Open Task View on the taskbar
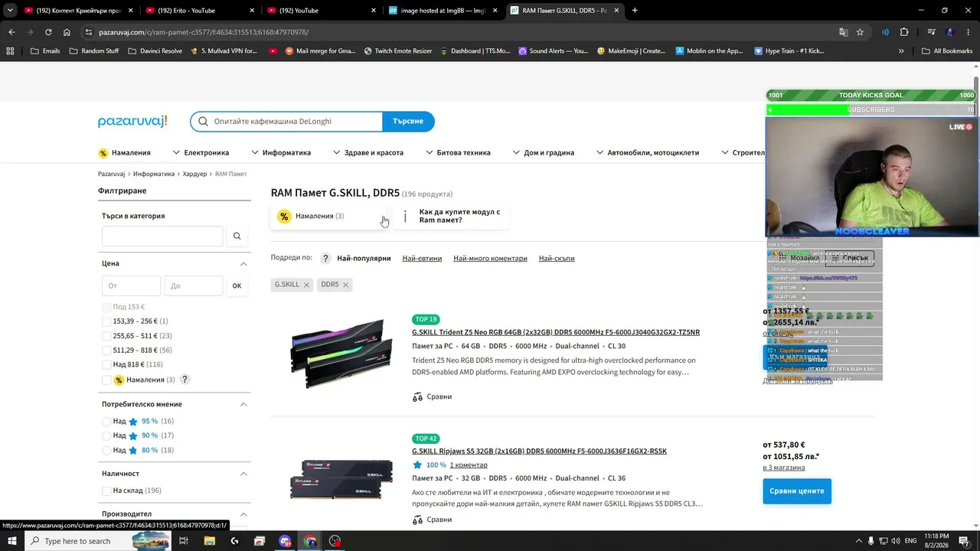The image size is (980, 551). (184, 541)
